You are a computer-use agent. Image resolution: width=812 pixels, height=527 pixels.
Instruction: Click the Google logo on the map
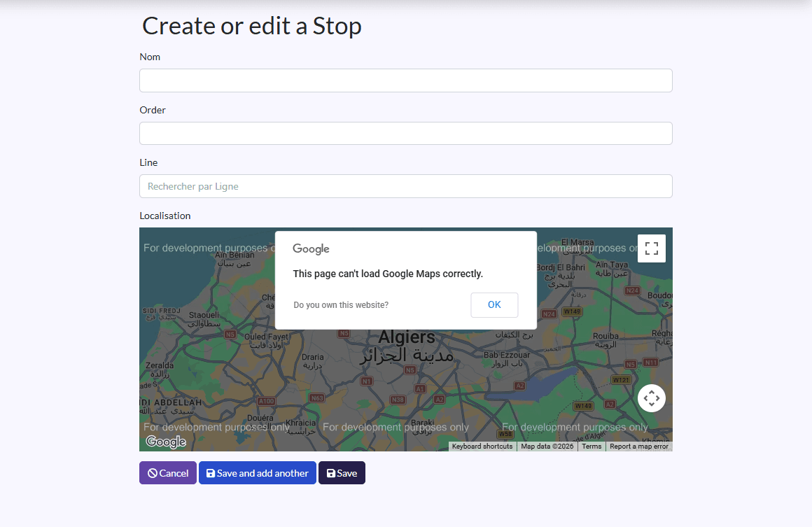tap(166, 442)
